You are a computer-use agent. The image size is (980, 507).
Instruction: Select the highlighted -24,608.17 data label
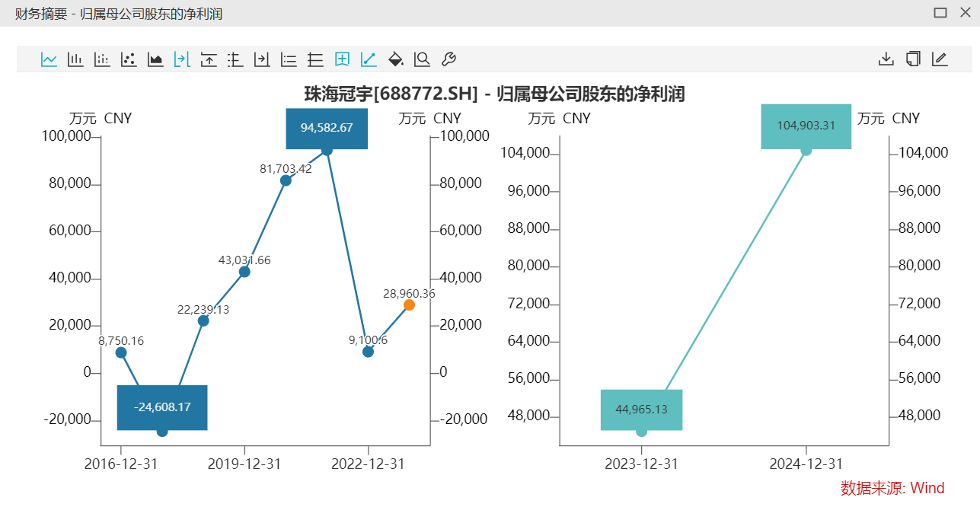pos(162,407)
